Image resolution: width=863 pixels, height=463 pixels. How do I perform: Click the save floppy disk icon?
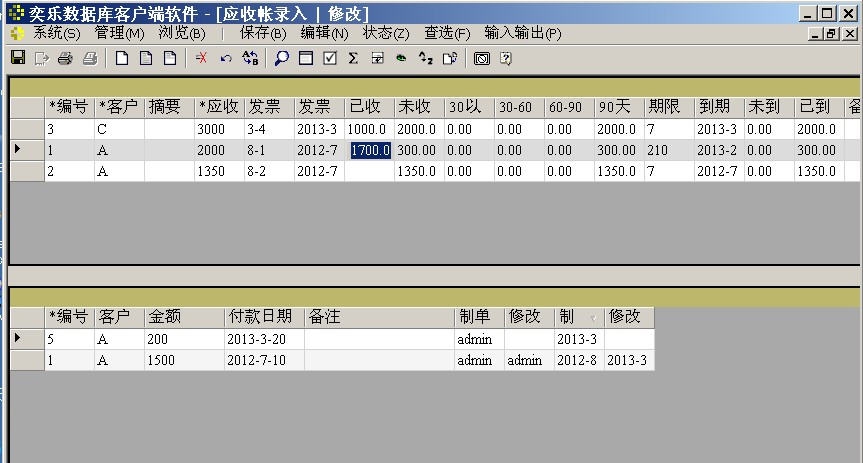coord(18,58)
